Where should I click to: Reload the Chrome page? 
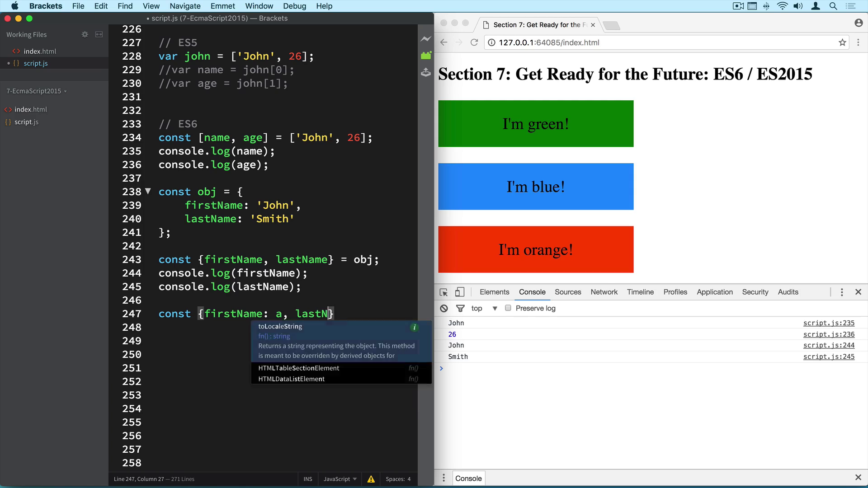coord(474,42)
